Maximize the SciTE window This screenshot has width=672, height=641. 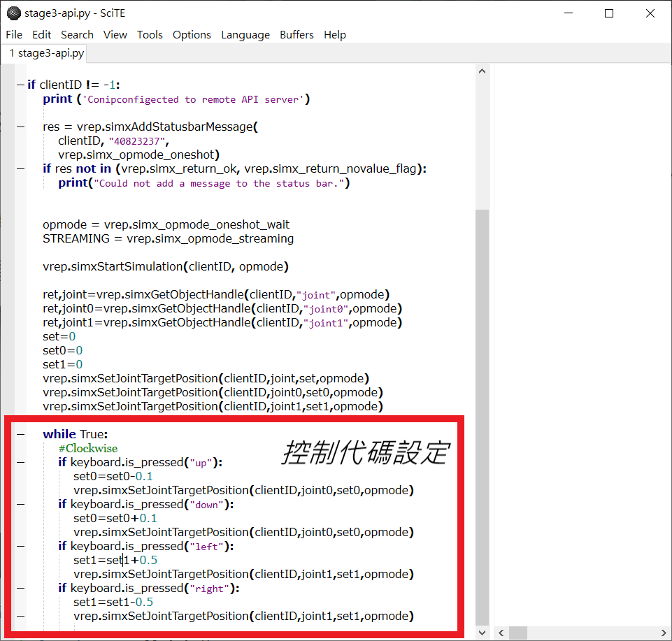[609, 13]
